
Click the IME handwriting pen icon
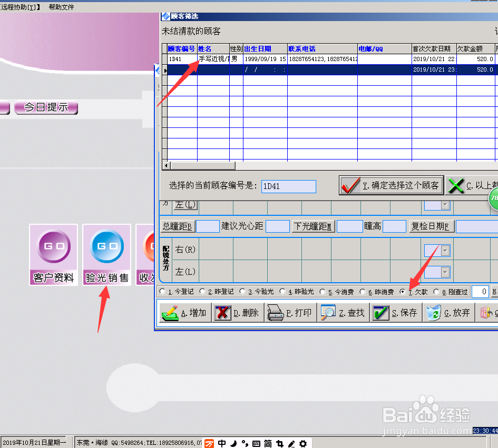pyautogui.click(x=291, y=444)
